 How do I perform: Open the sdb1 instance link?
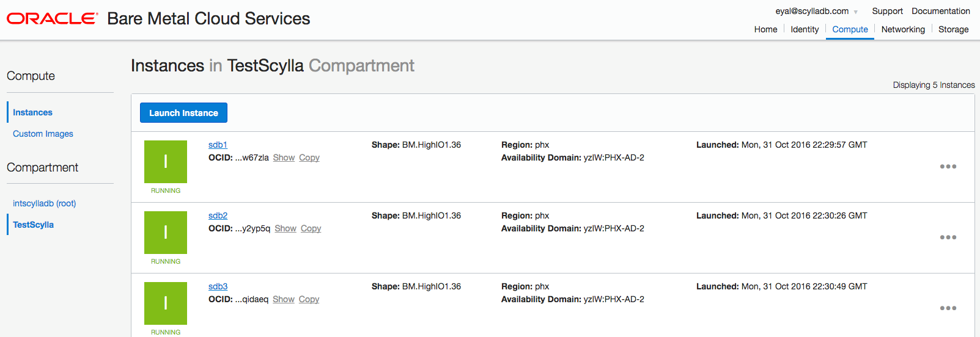[x=218, y=145]
